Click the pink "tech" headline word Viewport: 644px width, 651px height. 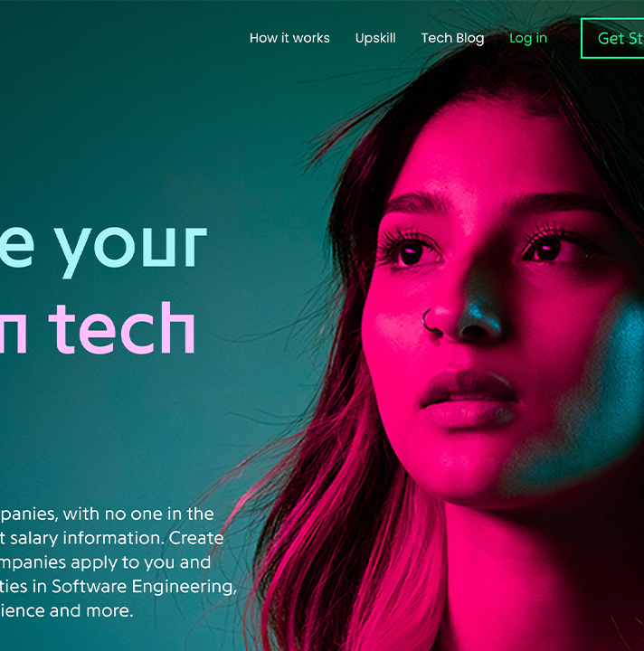click(121, 328)
